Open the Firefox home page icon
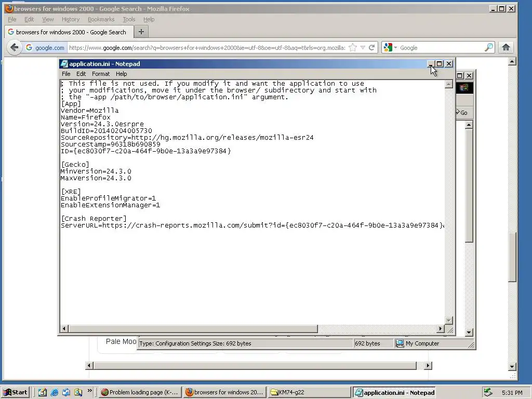This screenshot has width=532, height=399. point(506,47)
